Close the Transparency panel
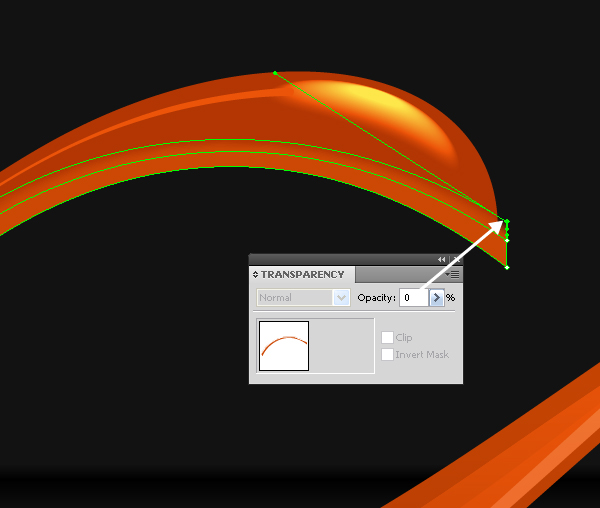The width and height of the screenshot is (600, 508). (457, 259)
